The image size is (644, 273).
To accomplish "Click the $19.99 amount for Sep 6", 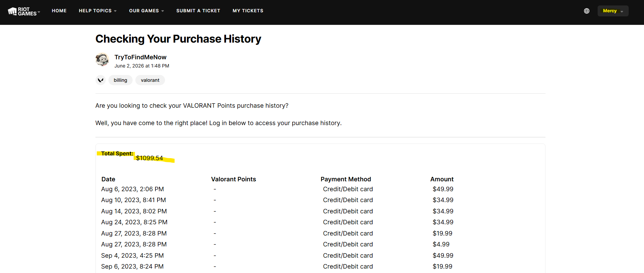I will 443,267.
